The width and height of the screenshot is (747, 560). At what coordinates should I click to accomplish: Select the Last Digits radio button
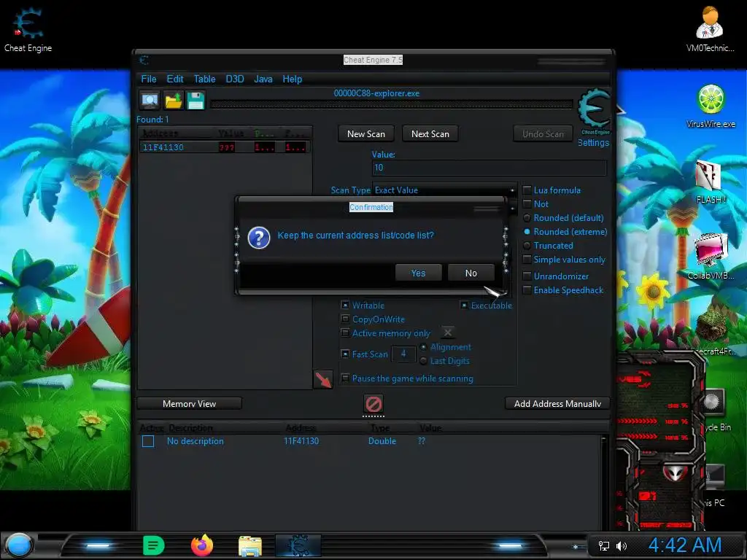(423, 361)
